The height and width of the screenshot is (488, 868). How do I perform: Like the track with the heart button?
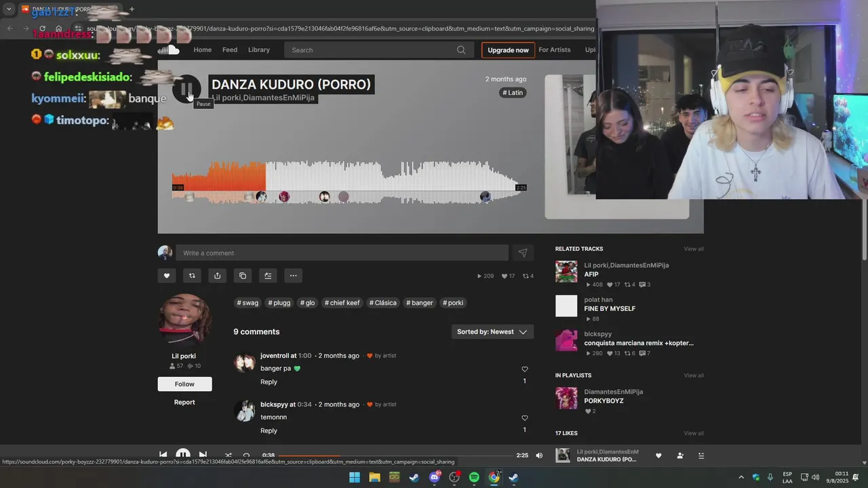(x=167, y=276)
